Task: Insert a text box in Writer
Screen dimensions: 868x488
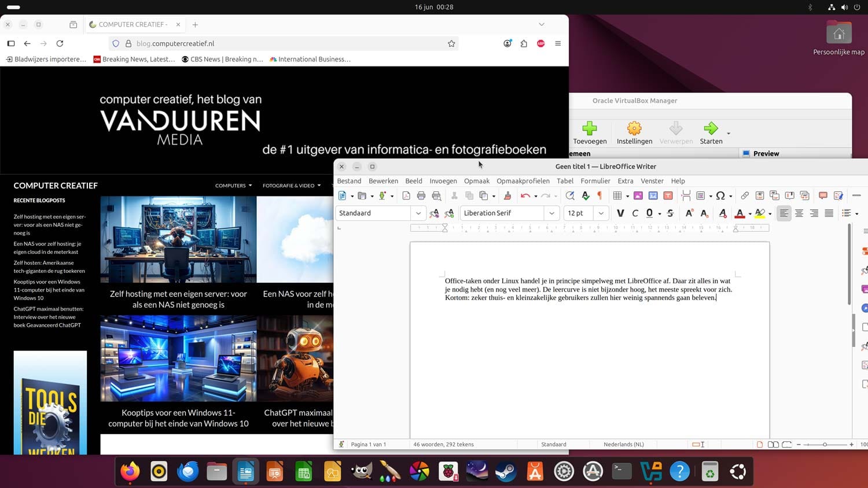Action: [x=668, y=196]
